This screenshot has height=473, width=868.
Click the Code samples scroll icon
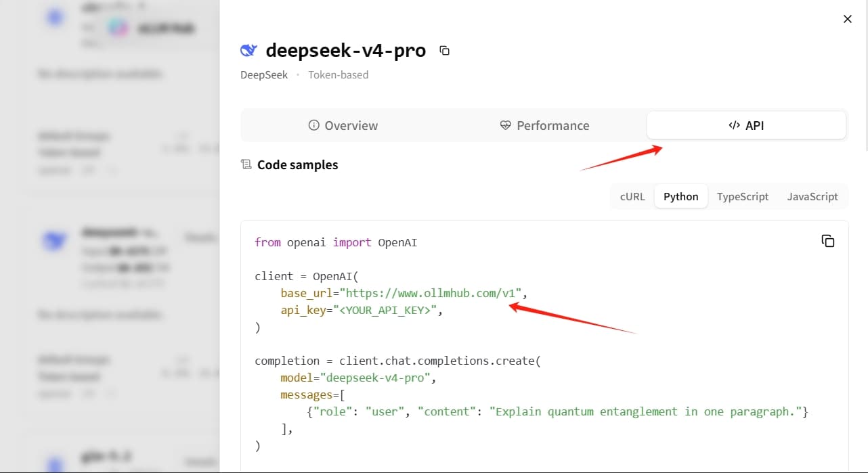tap(246, 164)
